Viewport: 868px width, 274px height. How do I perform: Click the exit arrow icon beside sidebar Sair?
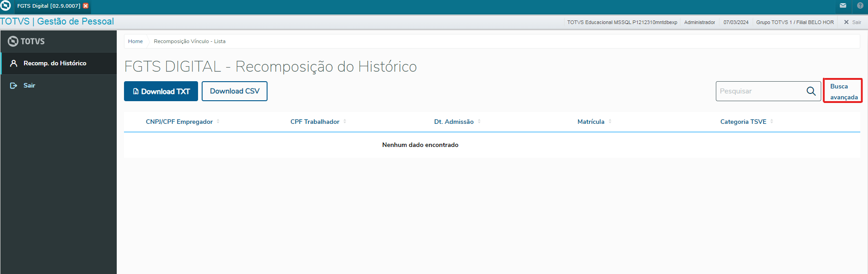click(14, 85)
